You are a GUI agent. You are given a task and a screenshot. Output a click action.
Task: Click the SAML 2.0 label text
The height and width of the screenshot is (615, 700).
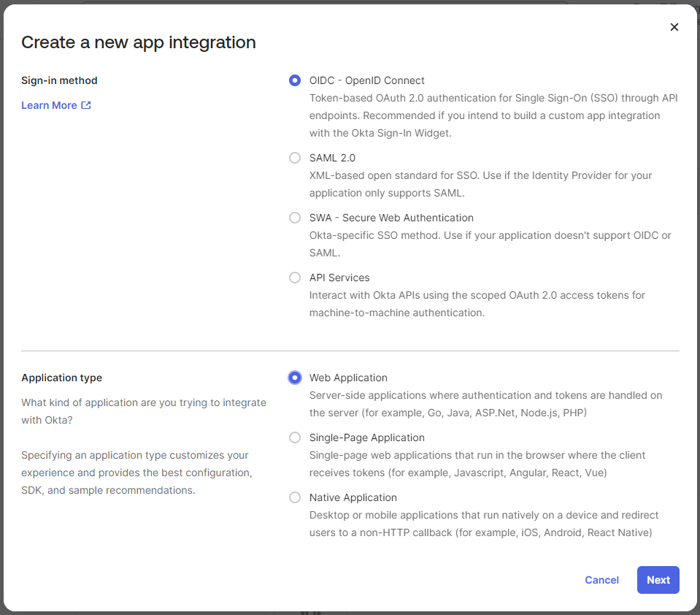[332, 158]
